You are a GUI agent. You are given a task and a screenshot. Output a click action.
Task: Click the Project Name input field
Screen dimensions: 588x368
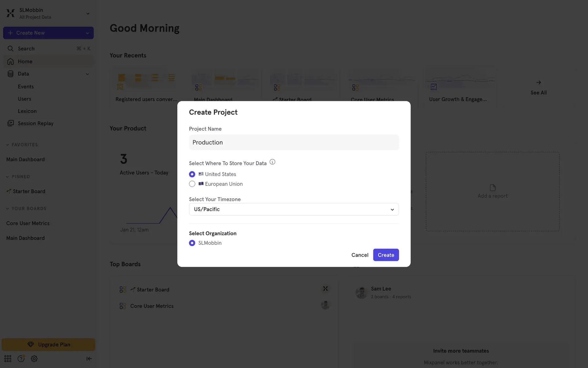(x=294, y=142)
